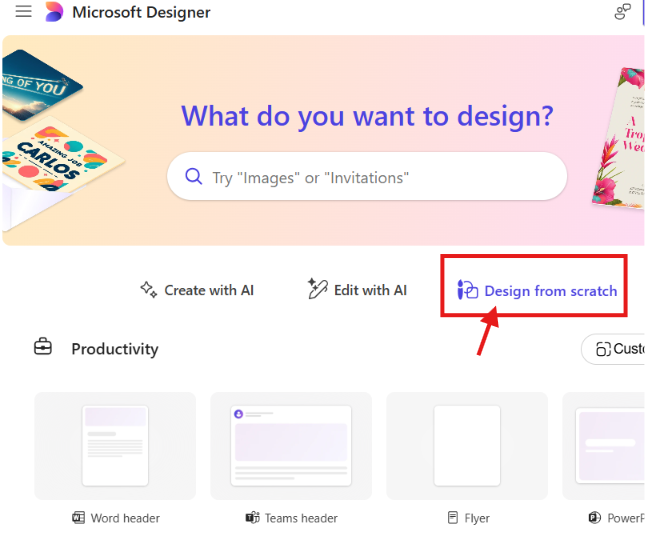Click the Teams header label
645x537 pixels.
point(301,518)
